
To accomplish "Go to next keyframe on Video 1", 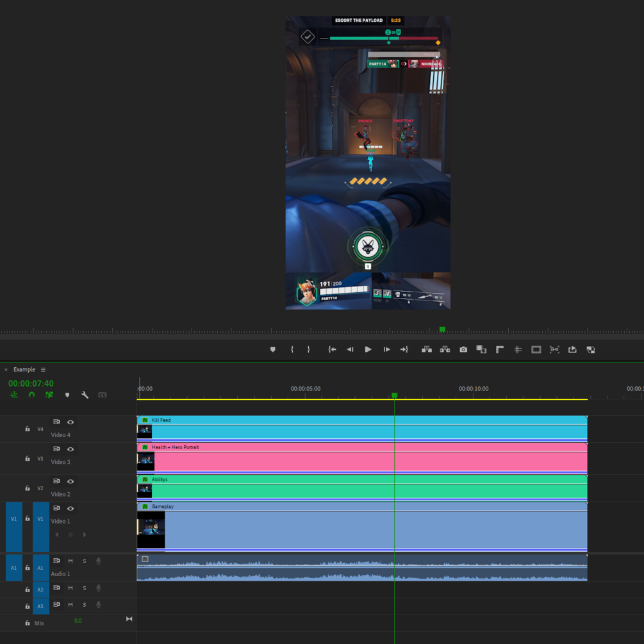I will [x=85, y=535].
